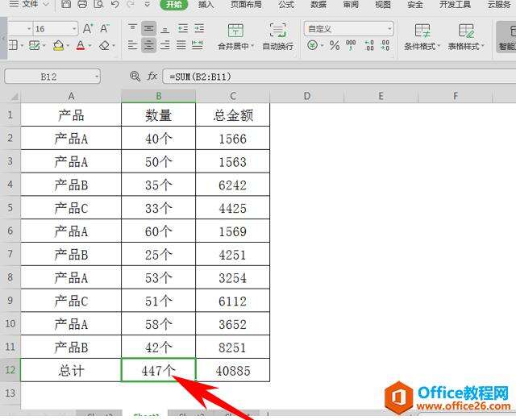Image resolution: width=516 pixels, height=420 pixels.
Task: Increase cell indent
Action: (x=199, y=29)
